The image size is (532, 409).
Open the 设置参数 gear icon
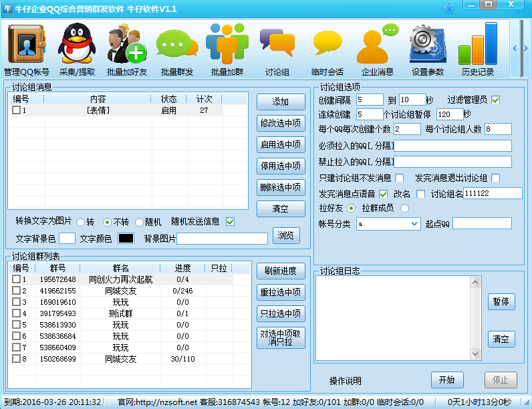[x=428, y=44]
